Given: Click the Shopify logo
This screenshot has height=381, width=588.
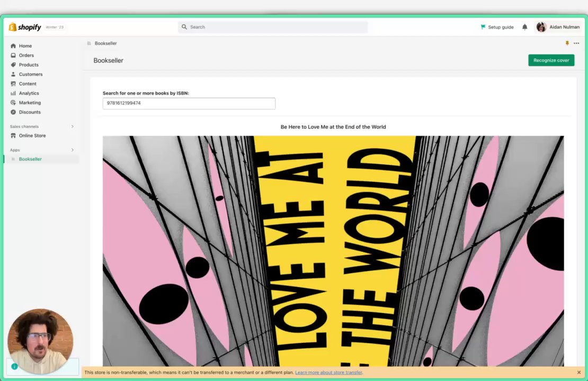Looking at the screenshot, I should coord(25,27).
